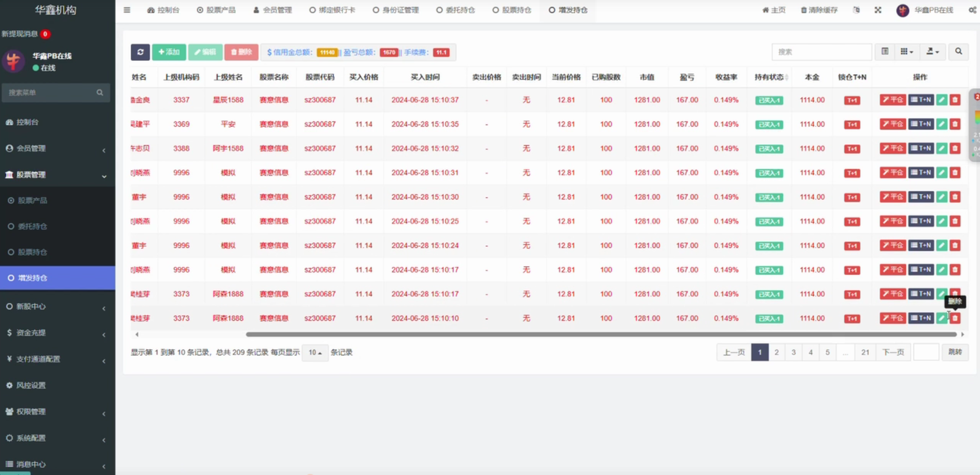Screen dimensions: 980x475
Task: Click the magnifier search button
Action: 958,52
